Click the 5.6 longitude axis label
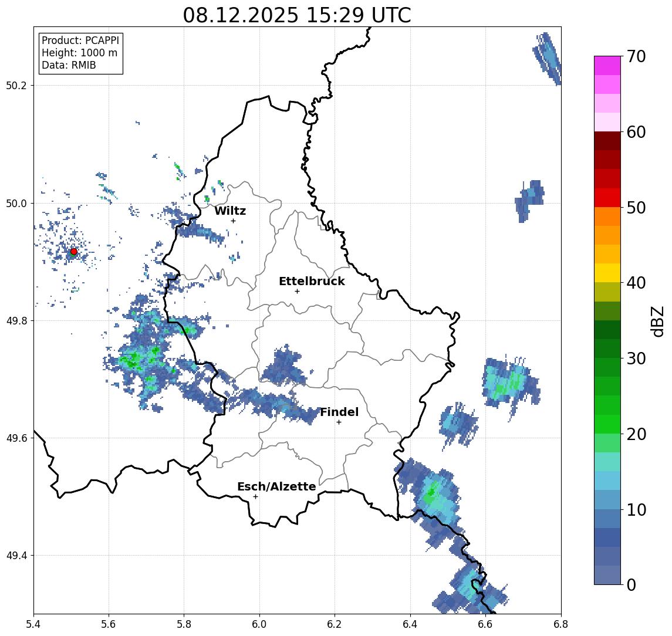This screenshot has height=636, width=672. click(109, 624)
